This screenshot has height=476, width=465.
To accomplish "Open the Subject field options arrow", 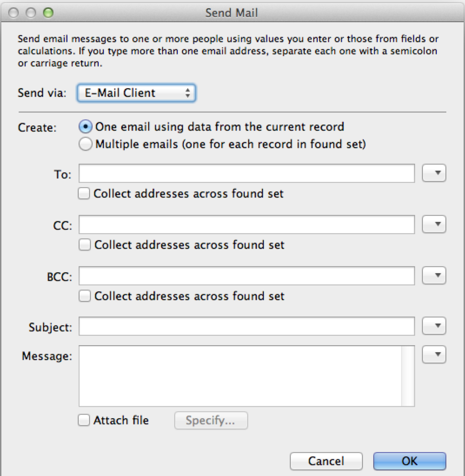I will point(434,327).
